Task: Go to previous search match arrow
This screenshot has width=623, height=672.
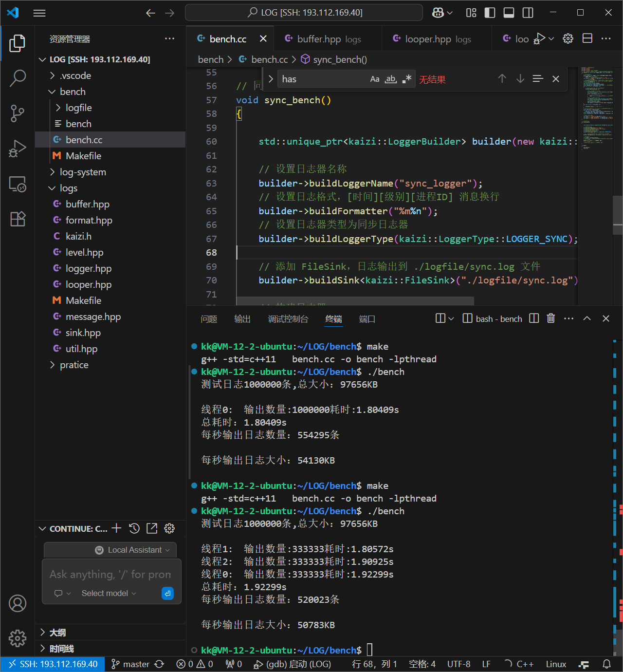Action: pos(502,78)
